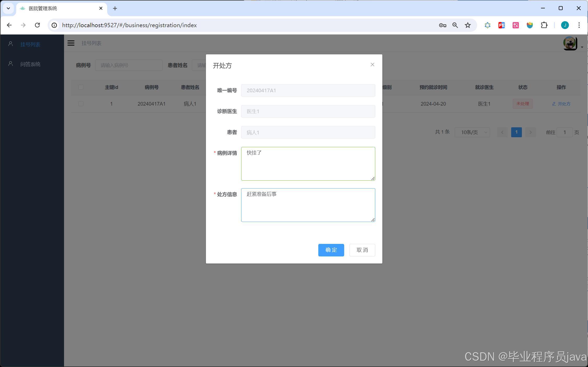Click the edit pencil icon beside 开处方

click(x=554, y=104)
